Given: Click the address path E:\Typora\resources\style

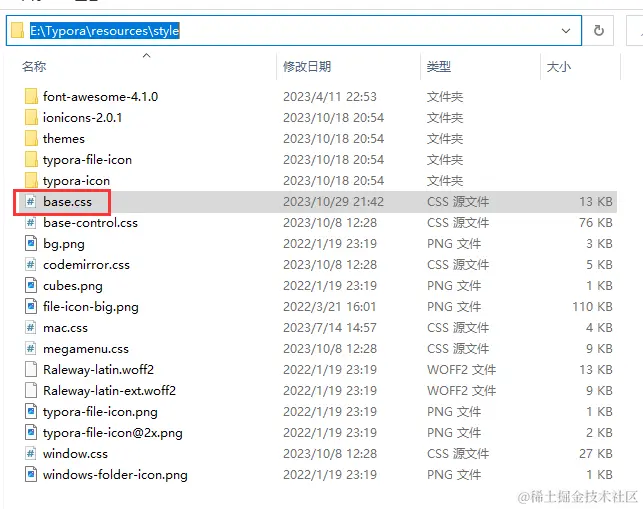Looking at the screenshot, I should pyautogui.click(x=105, y=30).
